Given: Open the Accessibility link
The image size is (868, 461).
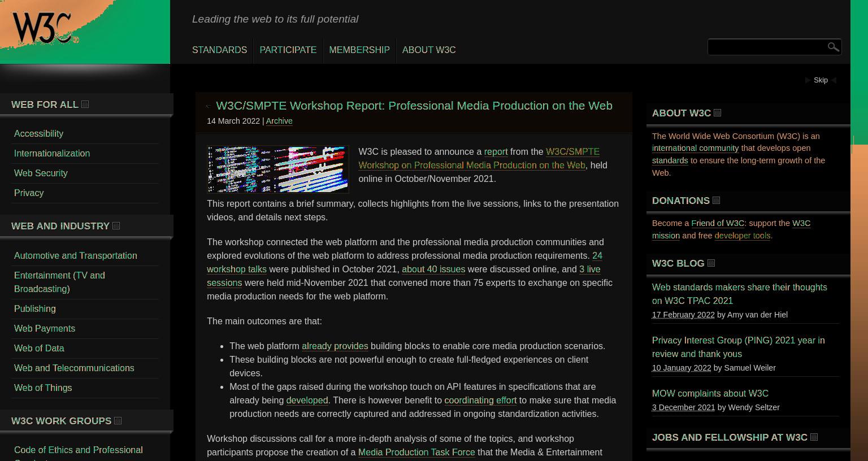Looking at the screenshot, I should click(38, 133).
